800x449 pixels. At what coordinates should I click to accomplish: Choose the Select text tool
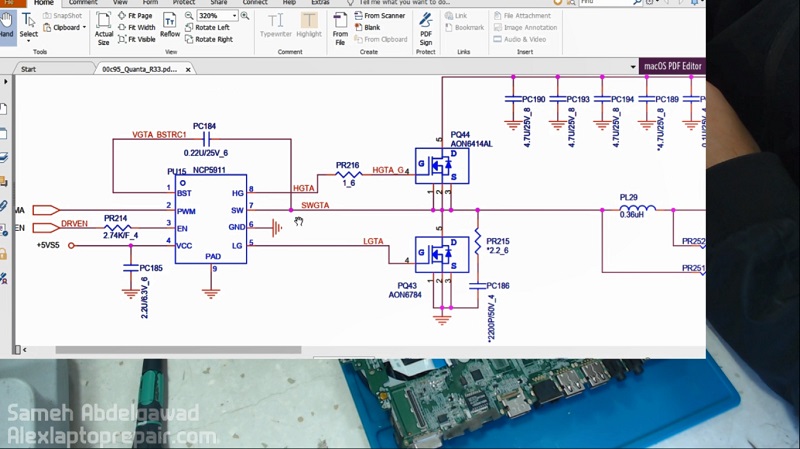pyautogui.click(x=29, y=27)
